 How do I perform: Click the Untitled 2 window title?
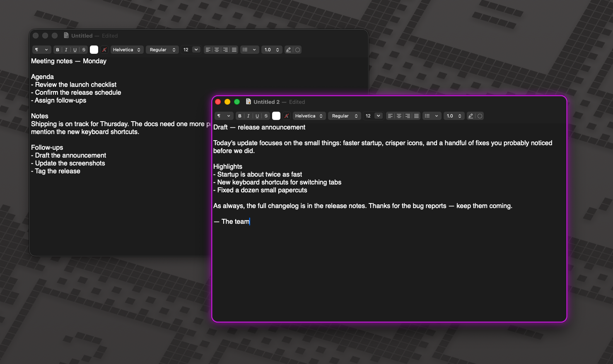coord(266,102)
